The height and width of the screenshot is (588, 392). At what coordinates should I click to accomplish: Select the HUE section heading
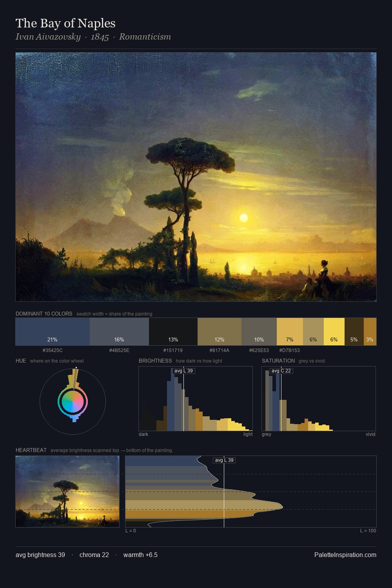[21, 361]
